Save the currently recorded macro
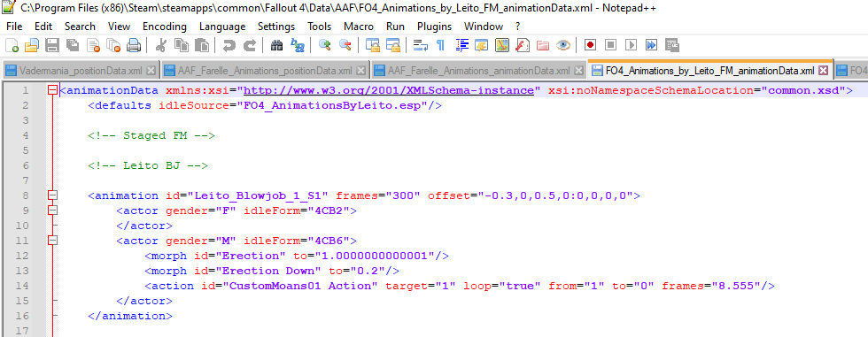868x337 pixels. coord(672,45)
